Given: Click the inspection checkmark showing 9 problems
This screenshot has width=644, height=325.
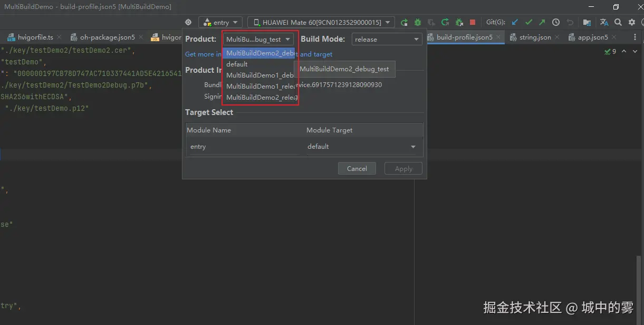Looking at the screenshot, I should pos(610,52).
